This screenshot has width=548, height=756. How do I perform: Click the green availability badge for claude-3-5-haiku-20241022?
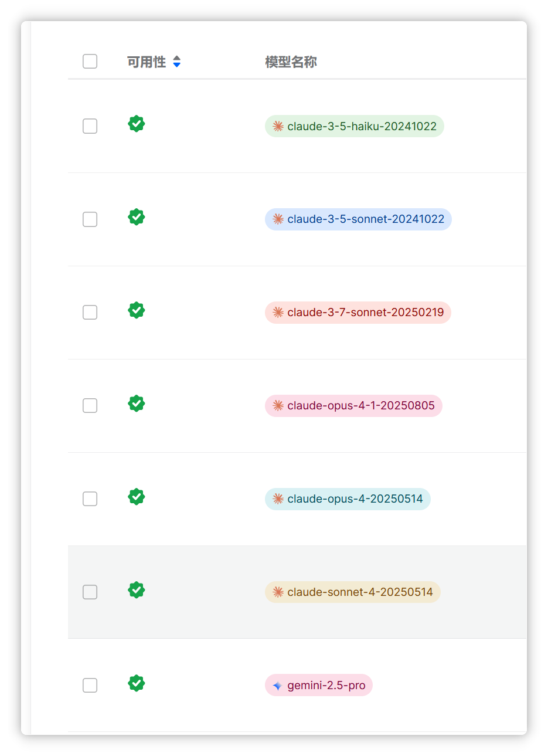(137, 124)
